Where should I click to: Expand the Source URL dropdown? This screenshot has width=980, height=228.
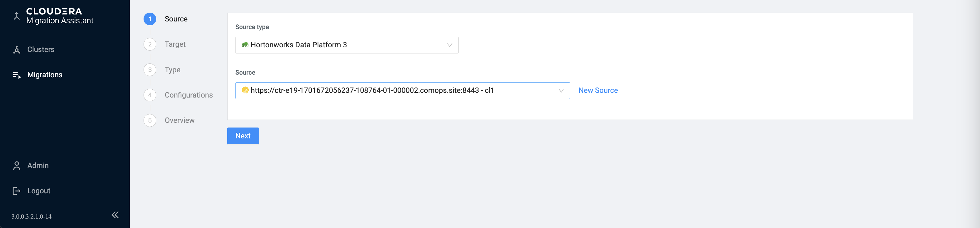[560, 90]
